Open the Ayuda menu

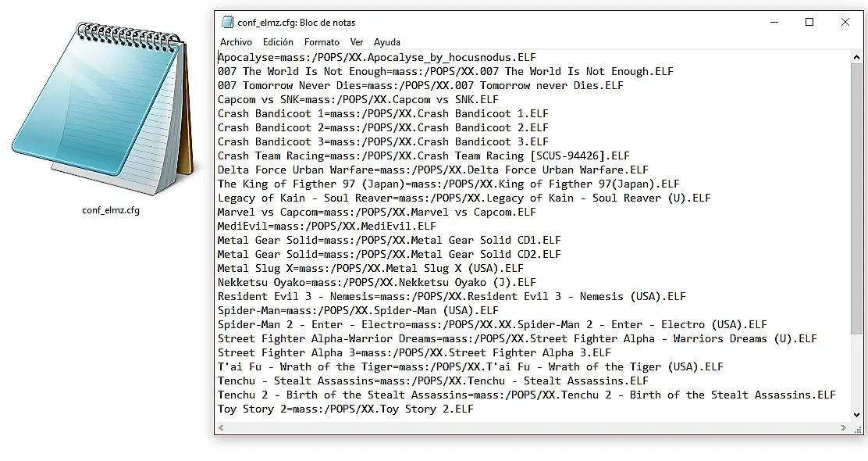coord(387,42)
